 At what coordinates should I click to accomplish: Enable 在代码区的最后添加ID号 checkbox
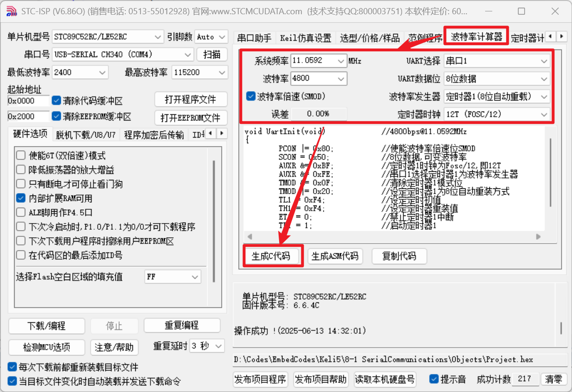[21, 255]
